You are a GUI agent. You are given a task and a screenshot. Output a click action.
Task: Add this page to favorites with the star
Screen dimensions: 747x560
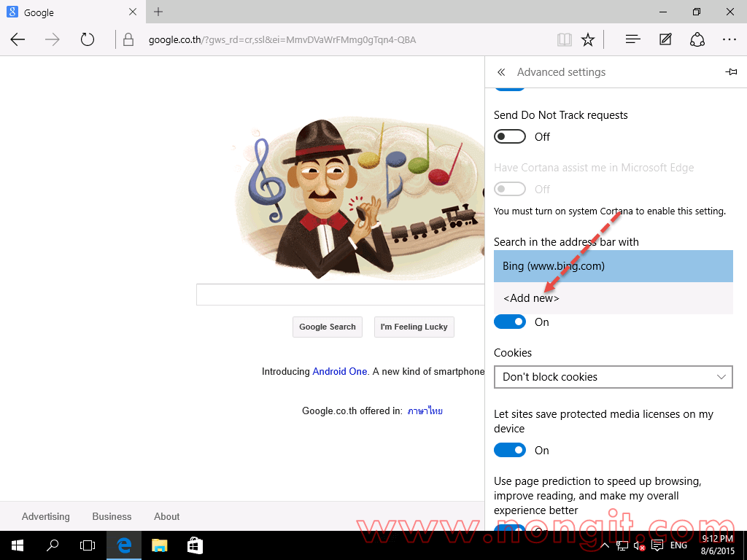[588, 39]
